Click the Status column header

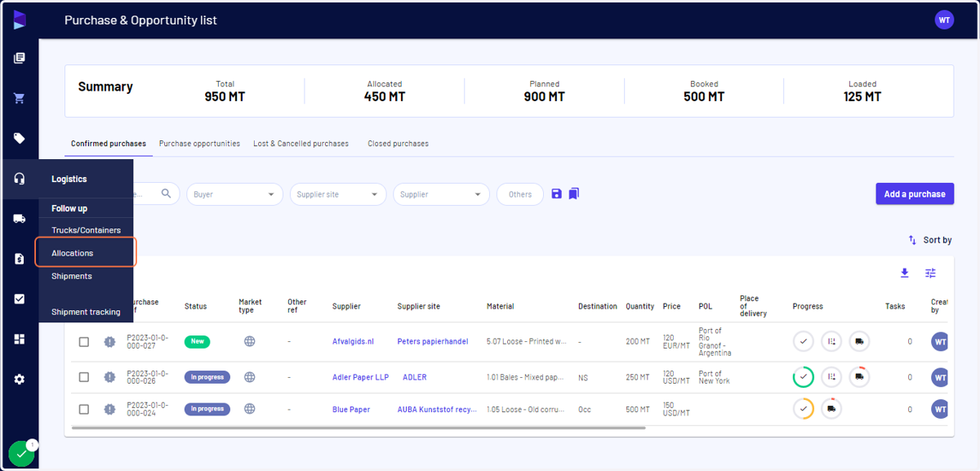pyautogui.click(x=195, y=306)
